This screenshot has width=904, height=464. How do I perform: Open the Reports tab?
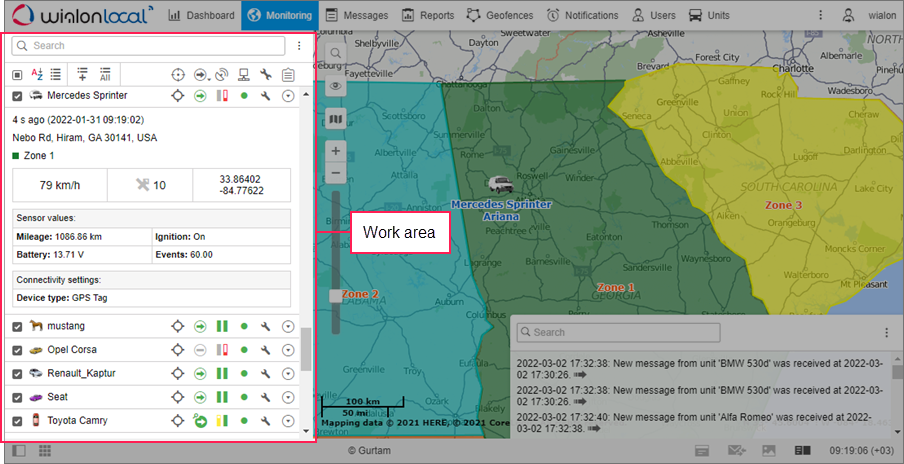click(x=428, y=16)
